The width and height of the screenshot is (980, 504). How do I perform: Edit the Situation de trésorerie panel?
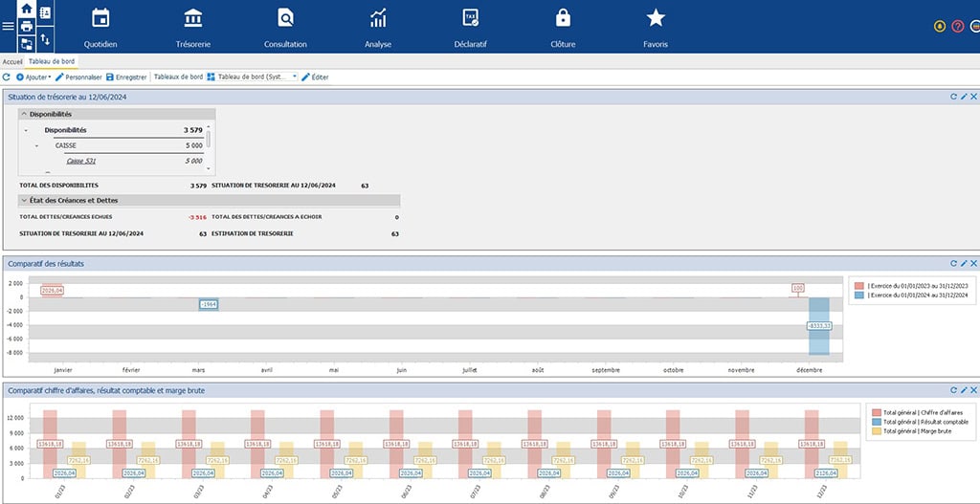point(964,97)
